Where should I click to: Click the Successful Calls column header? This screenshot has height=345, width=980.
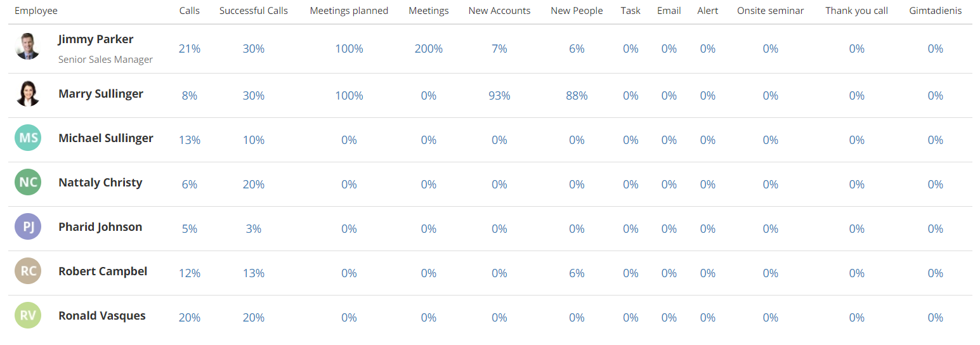click(x=254, y=11)
